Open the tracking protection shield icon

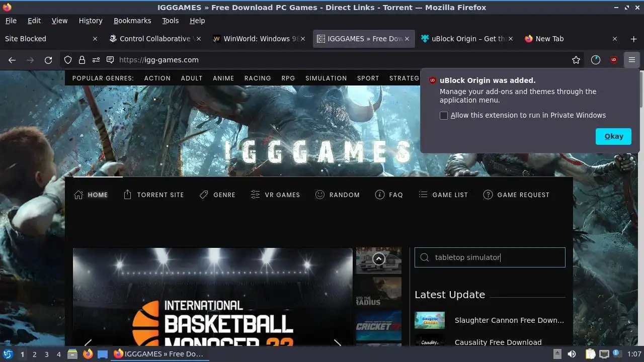click(68, 60)
